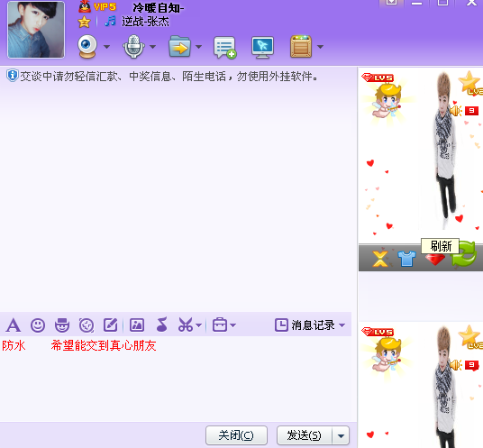Open send shortcut options arrow
The height and width of the screenshot is (448, 483).
[341, 435]
